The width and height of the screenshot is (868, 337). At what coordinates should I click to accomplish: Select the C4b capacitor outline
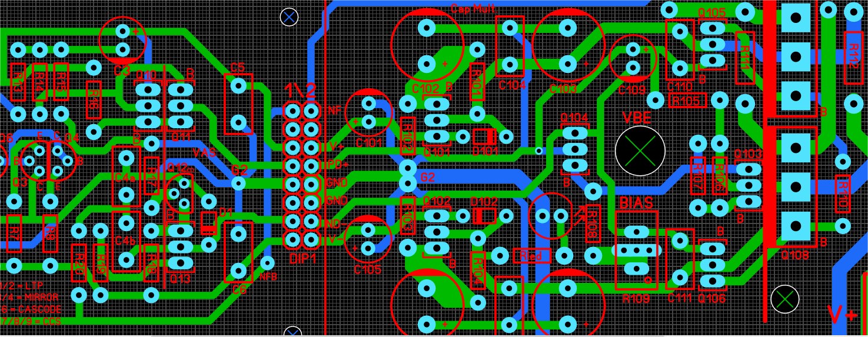tap(126, 241)
